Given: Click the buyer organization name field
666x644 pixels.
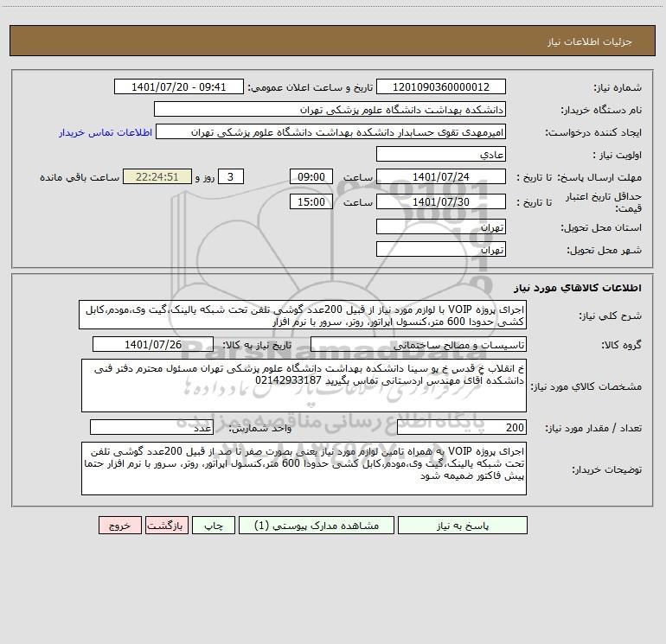Looking at the screenshot, I should click(x=330, y=109).
